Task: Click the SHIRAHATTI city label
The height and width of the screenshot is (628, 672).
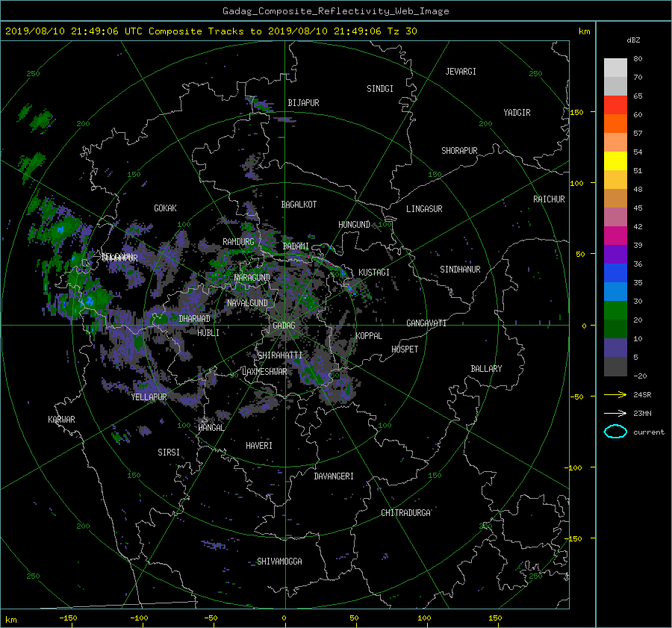Action: click(280, 355)
